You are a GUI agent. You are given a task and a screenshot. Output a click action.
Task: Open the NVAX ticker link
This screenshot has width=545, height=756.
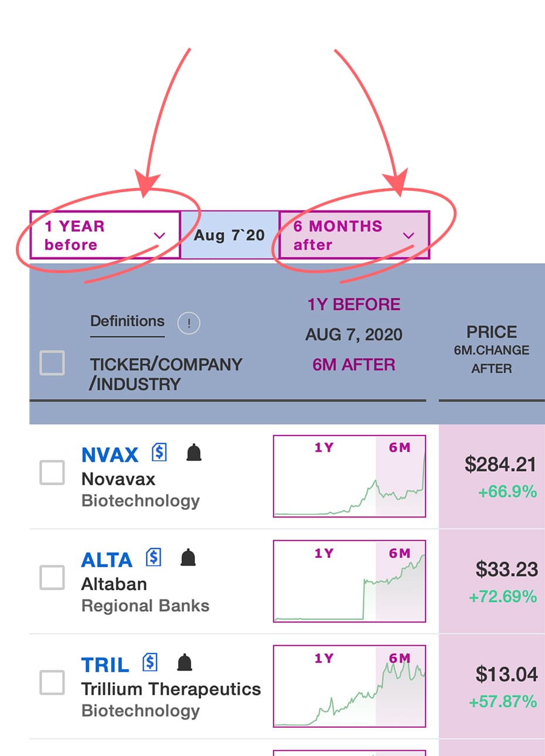coord(110,455)
